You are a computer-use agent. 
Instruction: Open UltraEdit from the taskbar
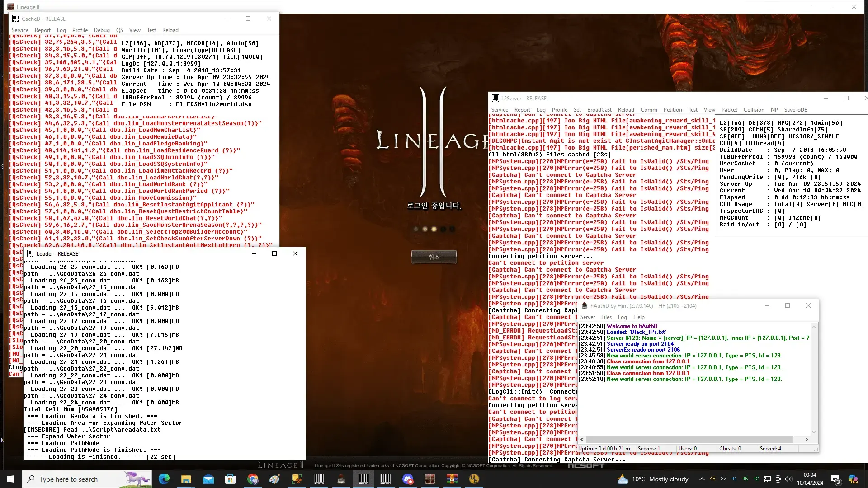[x=474, y=479]
